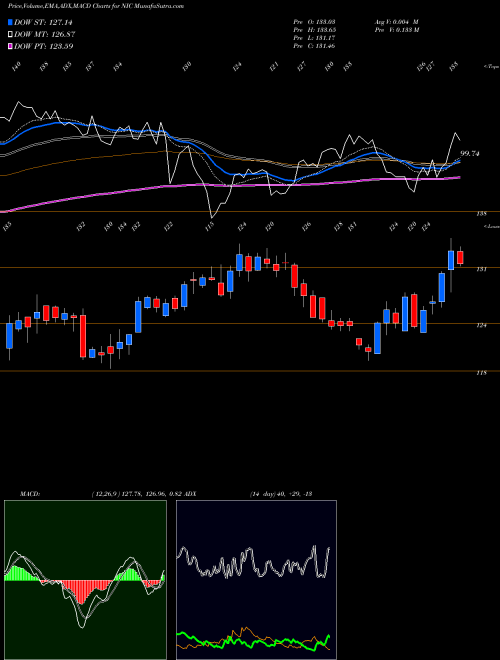Click the 118 price axis label
This screenshot has width=500, height=660.
tap(481, 373)
